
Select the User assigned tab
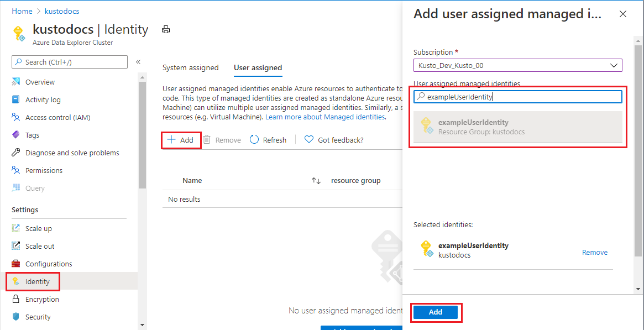pos(258,67)
